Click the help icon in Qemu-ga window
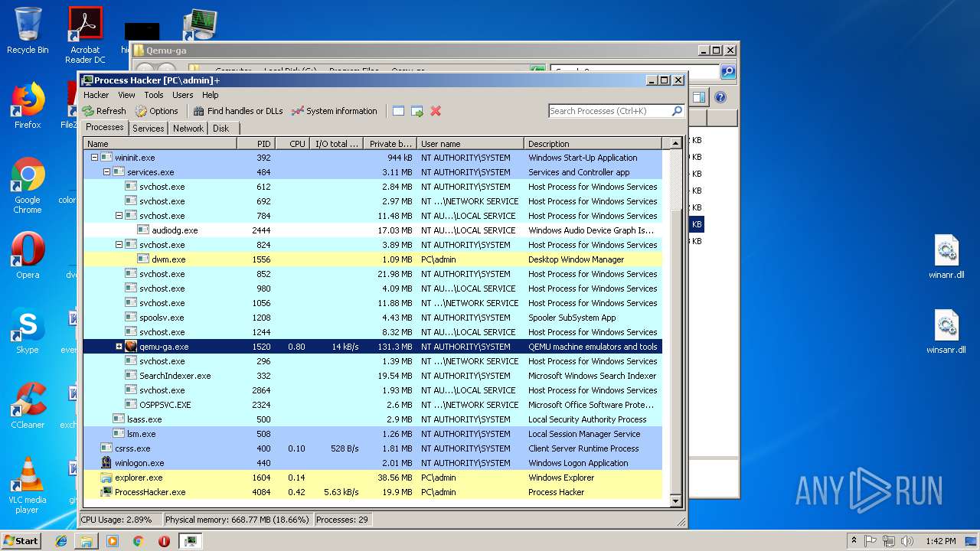This screenshot has width=980, height=551. [x=720, y=97]
